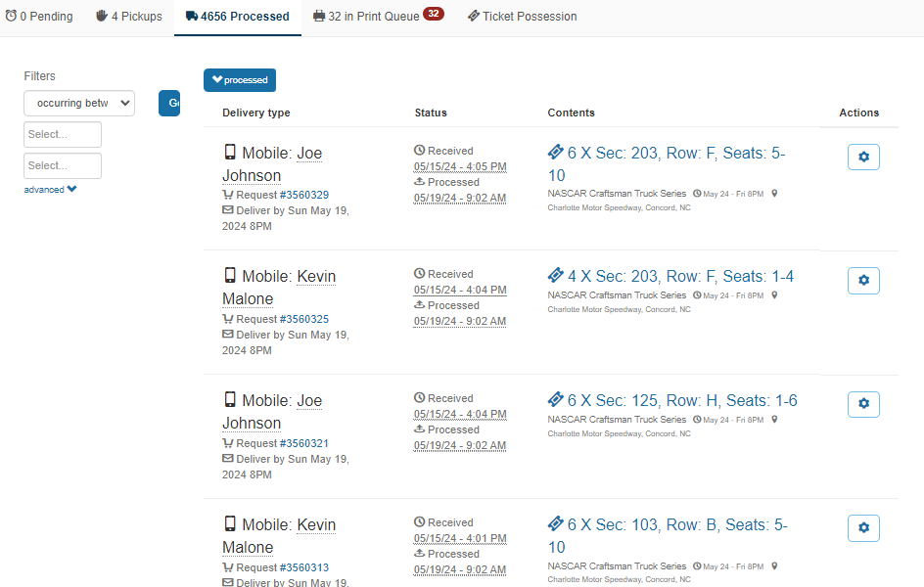The image size is (924, 587).
Task: Click location pin icon in first row
Action: pyautogui.click(x=774, y=194)
